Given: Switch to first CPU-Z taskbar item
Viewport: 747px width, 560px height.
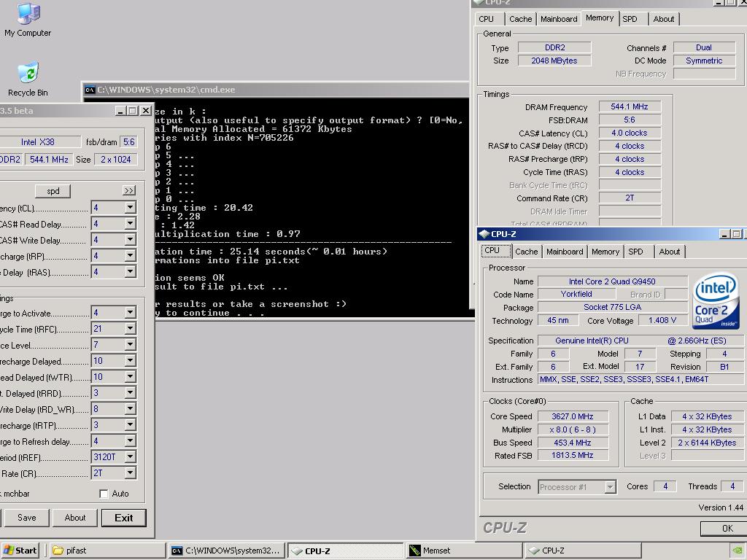Looking at the screenshot, I should click(x=345, y=551).
